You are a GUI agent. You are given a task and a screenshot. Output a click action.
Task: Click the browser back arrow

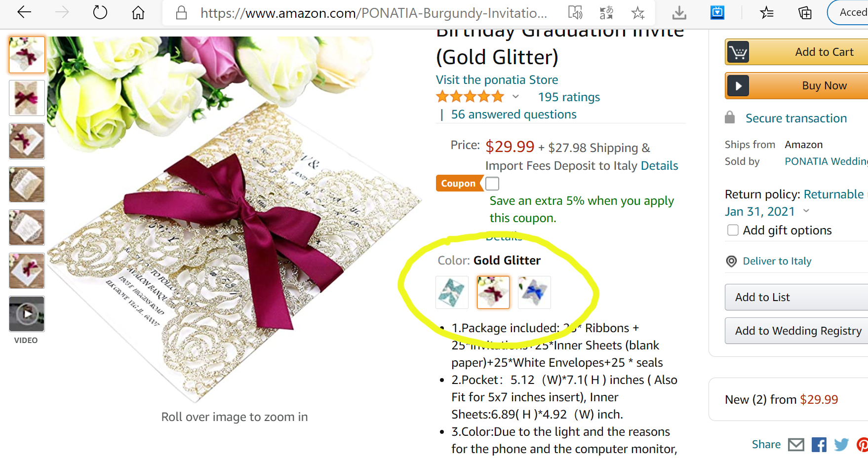(24, 12)
